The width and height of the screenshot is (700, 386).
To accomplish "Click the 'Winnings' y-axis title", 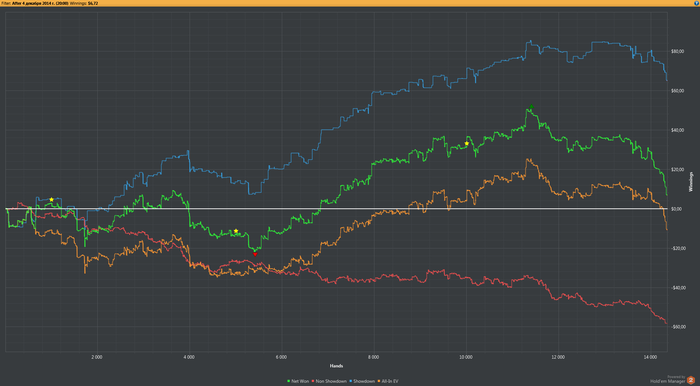I will click(x=691, y=182).
